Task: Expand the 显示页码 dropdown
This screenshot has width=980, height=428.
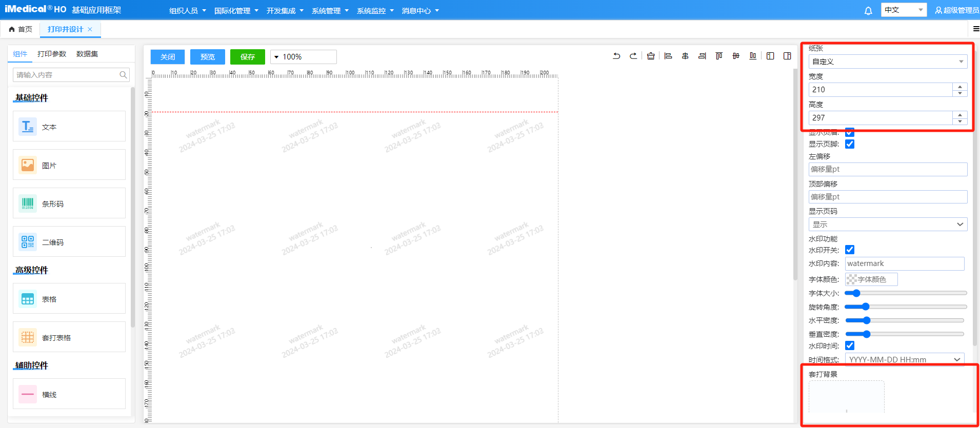Action: pos(888,225)
